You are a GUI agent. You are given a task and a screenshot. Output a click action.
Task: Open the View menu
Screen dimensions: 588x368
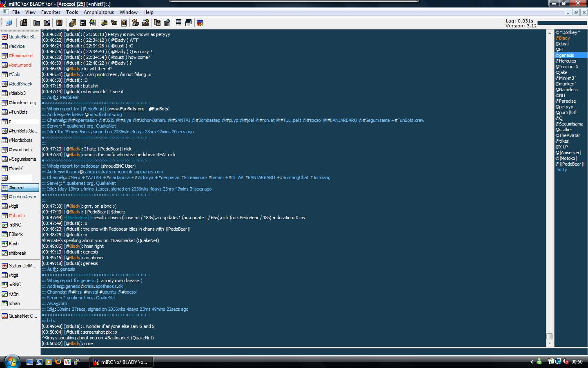(30, 12)
